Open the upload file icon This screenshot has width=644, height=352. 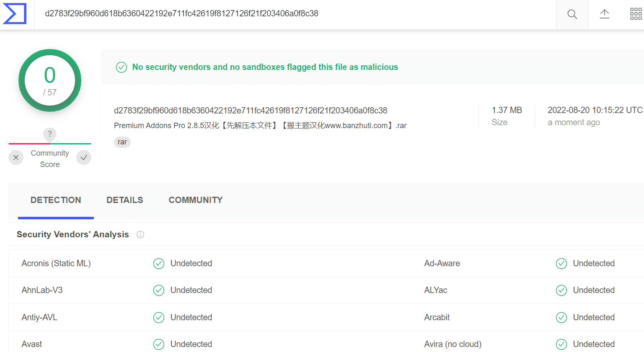point(604,14)
